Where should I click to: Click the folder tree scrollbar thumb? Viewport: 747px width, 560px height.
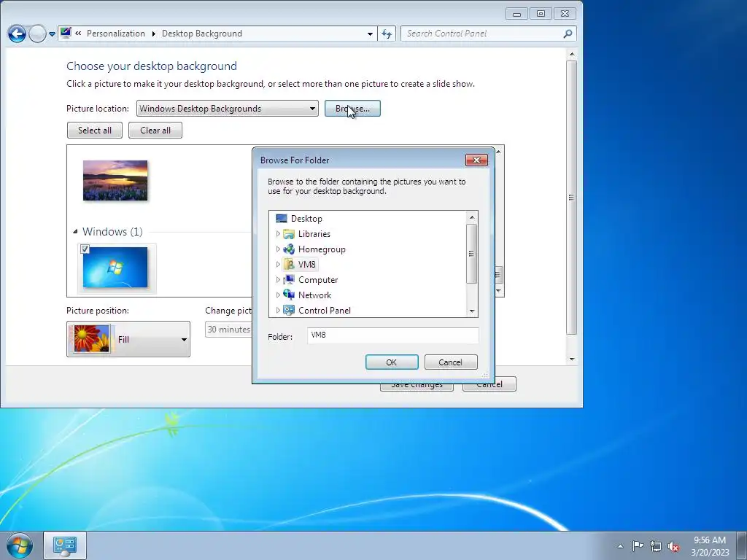tap(472, 253)
